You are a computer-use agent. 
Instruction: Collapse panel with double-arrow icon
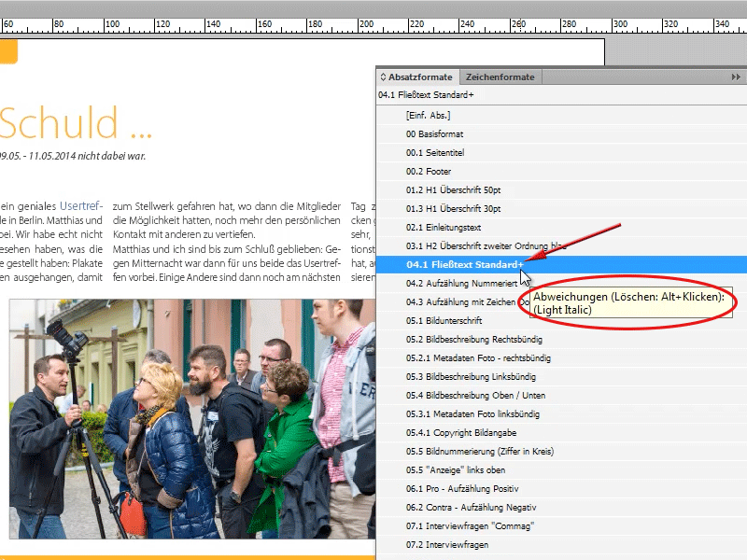(x=736, y=77)
